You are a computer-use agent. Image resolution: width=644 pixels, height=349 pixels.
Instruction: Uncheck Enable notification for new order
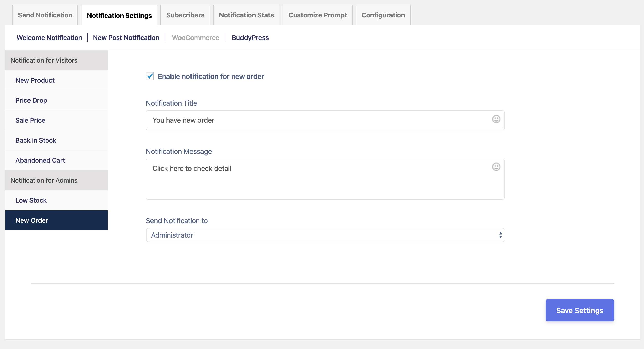point(150,76)
